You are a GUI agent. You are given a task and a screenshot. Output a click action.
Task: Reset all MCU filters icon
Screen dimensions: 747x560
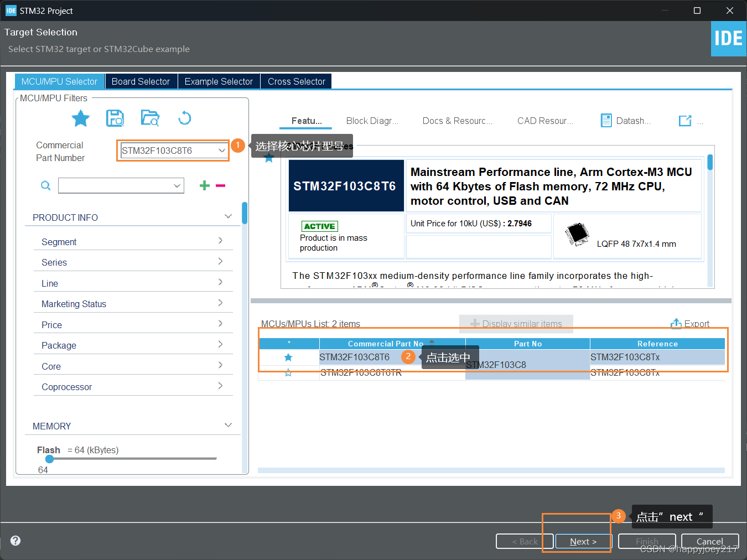coord(185,118)
